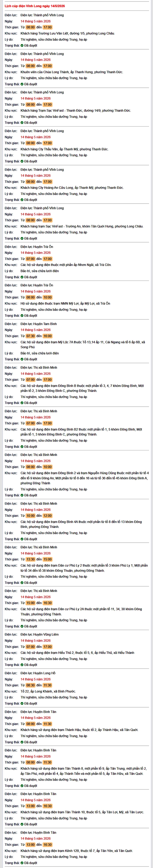
Task: Click the 16:00 end time badge
Action: pyautogui.click(x=48, y=336)
